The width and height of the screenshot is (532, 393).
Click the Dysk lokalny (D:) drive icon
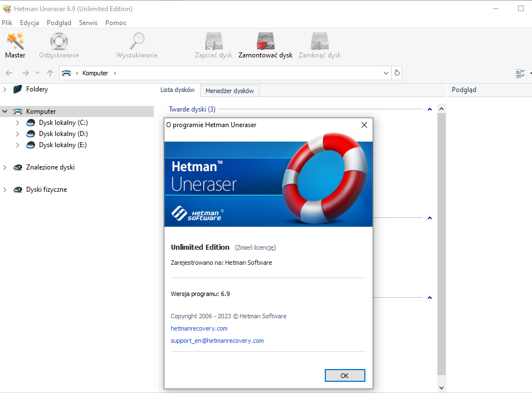tap(31, 134)
